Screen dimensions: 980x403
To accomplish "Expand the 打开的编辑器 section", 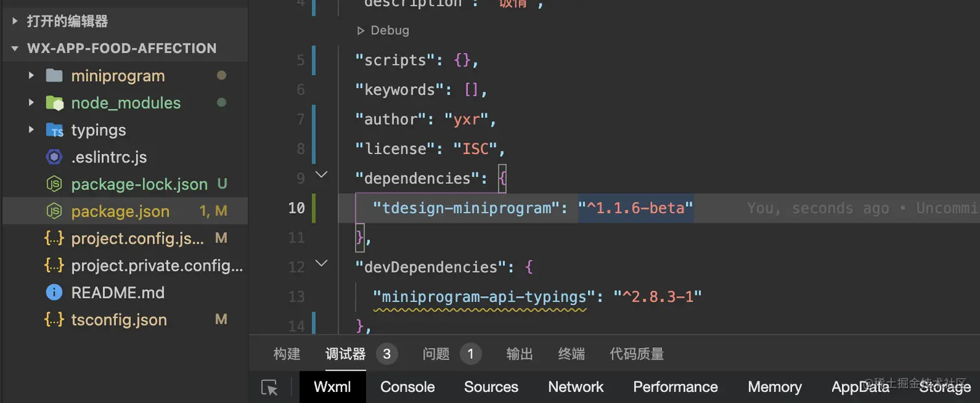I will click(16, 21).
